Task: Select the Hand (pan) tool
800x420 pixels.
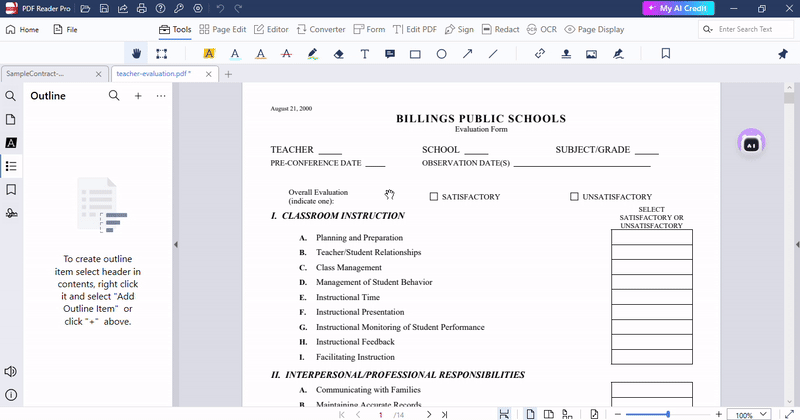Action: click(136, 54)
